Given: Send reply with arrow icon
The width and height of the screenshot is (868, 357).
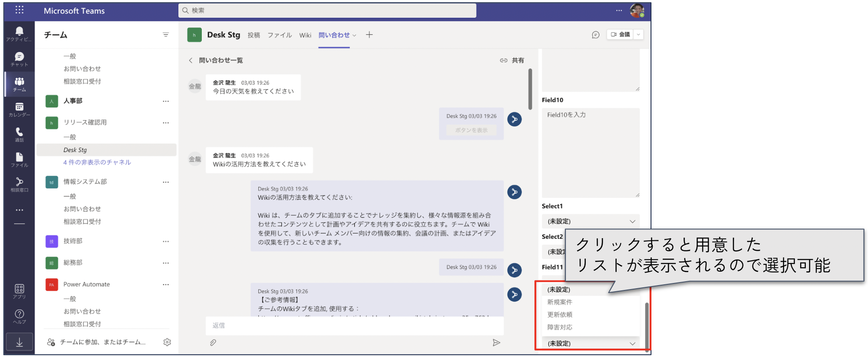Looking at the screenshot, I should coord(496,343).
